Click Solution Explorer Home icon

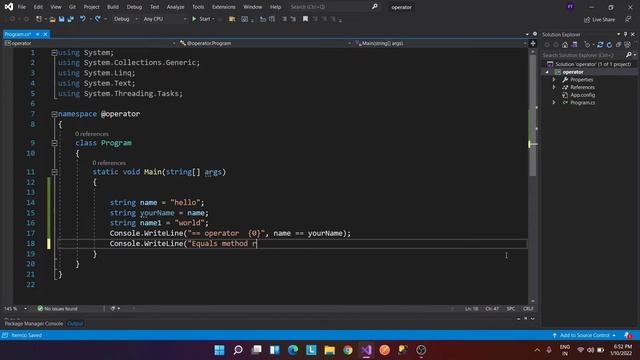pos(565,45)
